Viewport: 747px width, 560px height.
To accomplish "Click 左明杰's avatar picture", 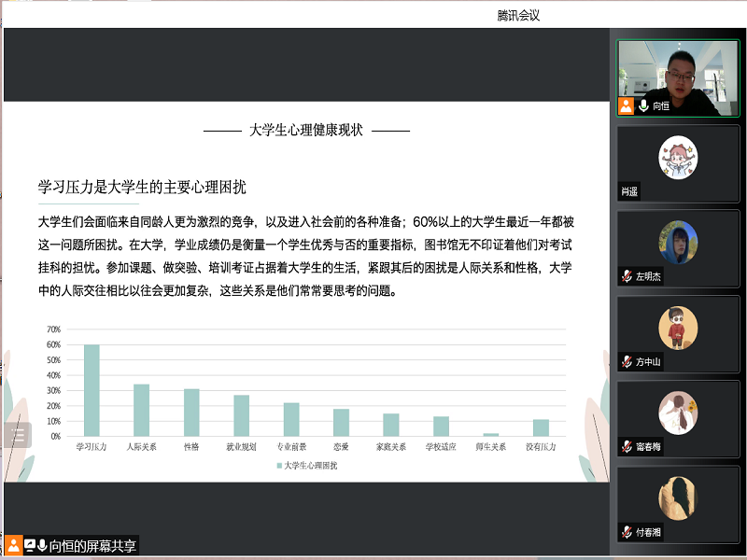I will click(x=678, y=243).
